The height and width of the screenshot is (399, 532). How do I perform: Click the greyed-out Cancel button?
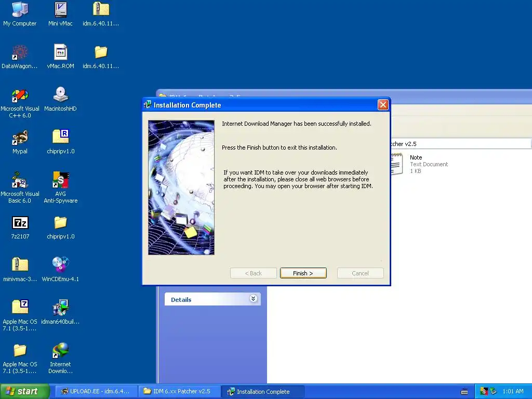[x=361, y=273]
